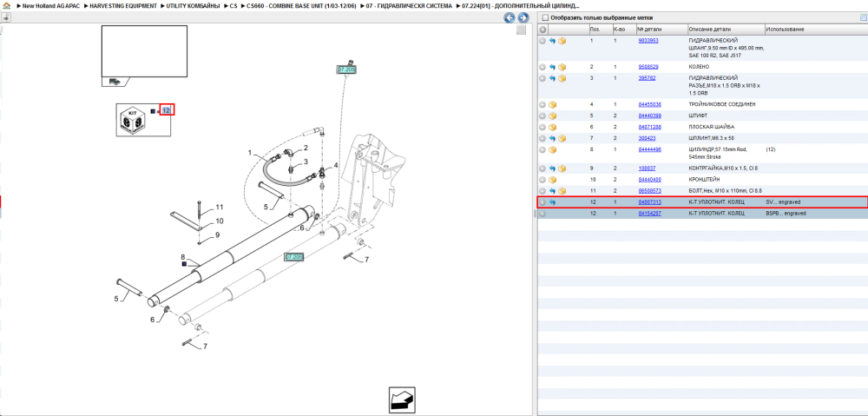
Task: Click the box icon for part 9833953
Action: point(562,41)
